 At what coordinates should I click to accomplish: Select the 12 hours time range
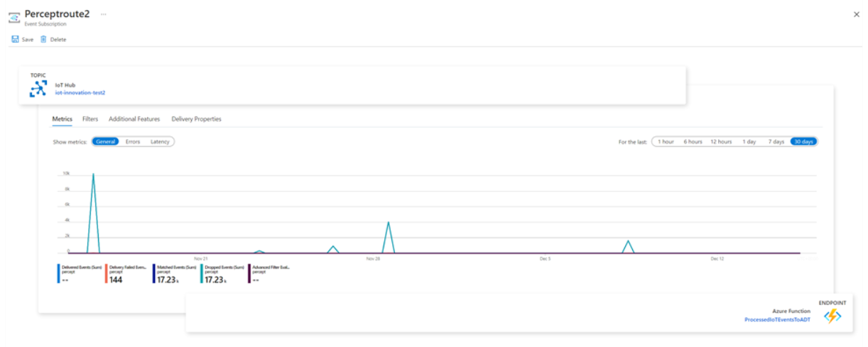click(x=720, y=142)
